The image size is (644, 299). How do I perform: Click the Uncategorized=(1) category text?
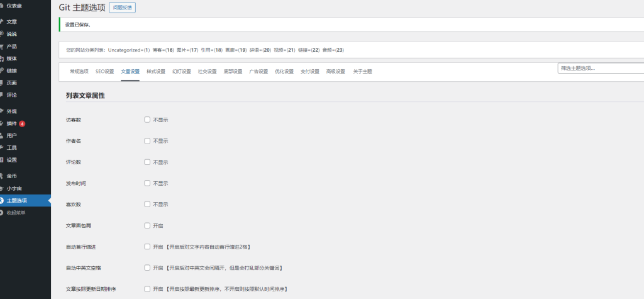coord(129,50)
